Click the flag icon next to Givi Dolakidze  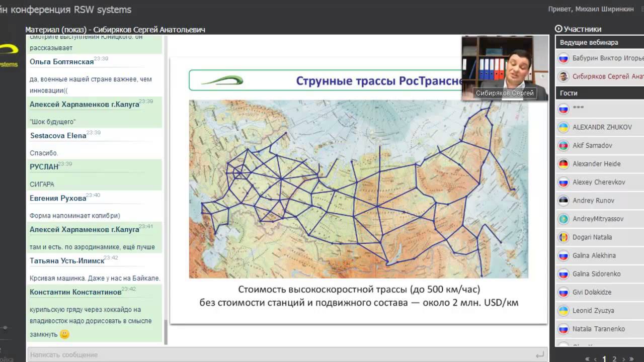coord(563,292)
